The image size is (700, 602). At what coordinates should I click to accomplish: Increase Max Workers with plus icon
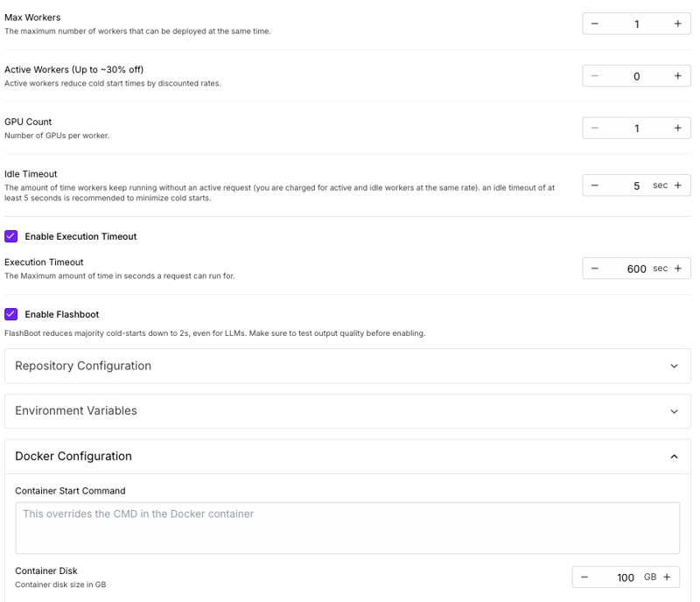tap(677, 24)
